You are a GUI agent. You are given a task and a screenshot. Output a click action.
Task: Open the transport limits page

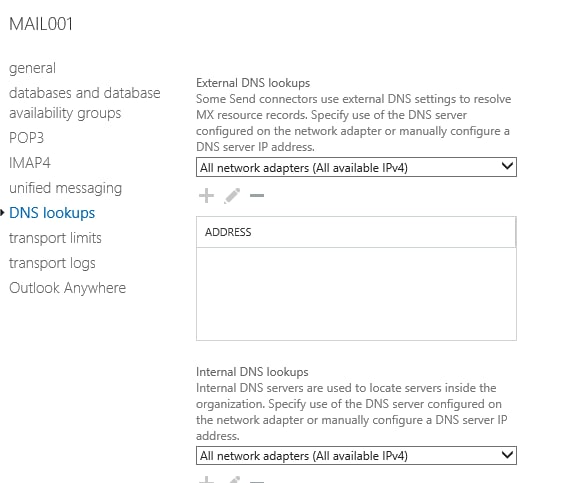[55, 238]
